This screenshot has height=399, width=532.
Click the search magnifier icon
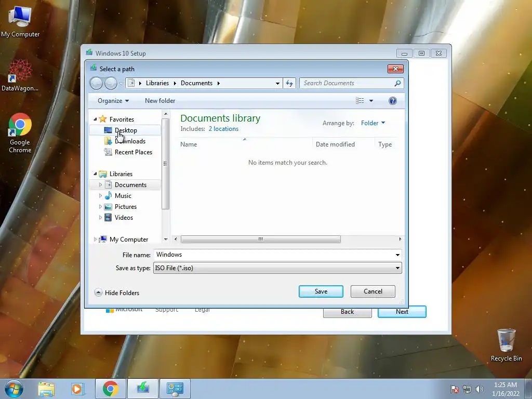point(397,83)
